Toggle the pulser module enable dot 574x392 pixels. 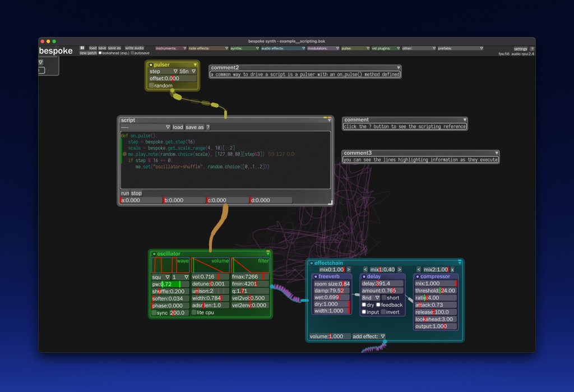[151, 64]
